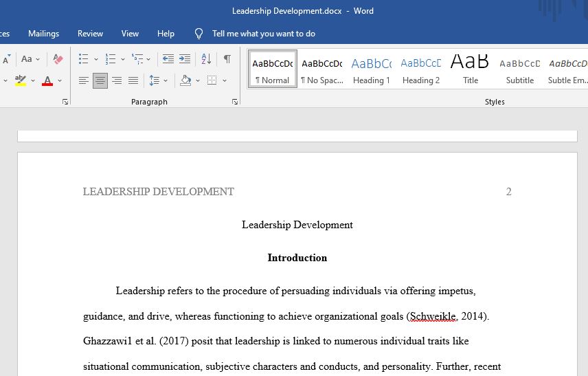Open the Change Case dropdown arrow
The height and width of the screenshot is (376, 588).
click(x=38, y=59)
